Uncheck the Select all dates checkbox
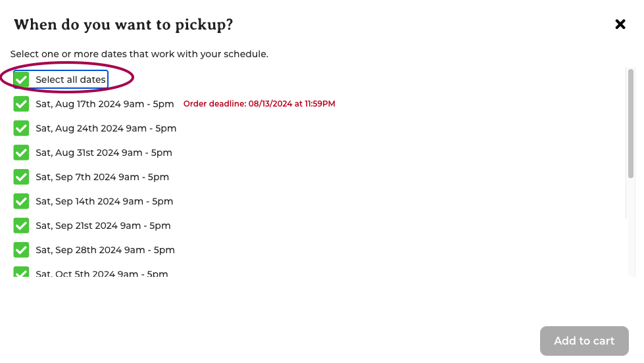 click(21, 80)
